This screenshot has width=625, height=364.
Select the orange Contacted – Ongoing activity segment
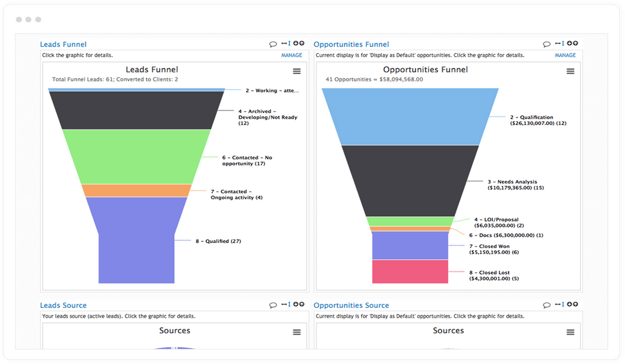point(137,190)
